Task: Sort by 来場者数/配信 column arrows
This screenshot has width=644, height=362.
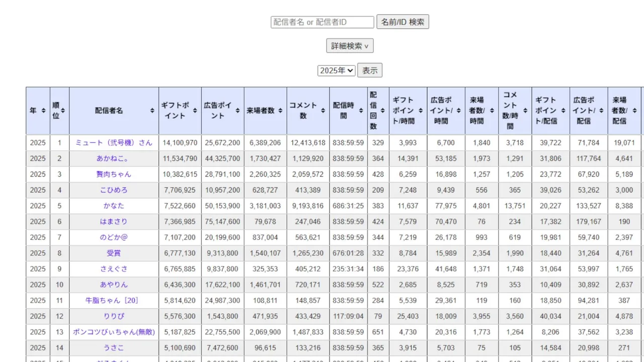Action: (635, 111)
